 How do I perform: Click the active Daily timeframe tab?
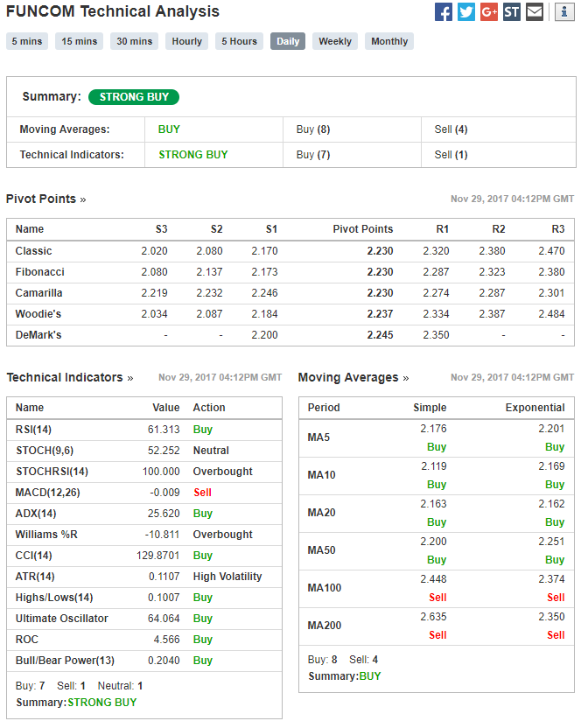pos(288,41)
